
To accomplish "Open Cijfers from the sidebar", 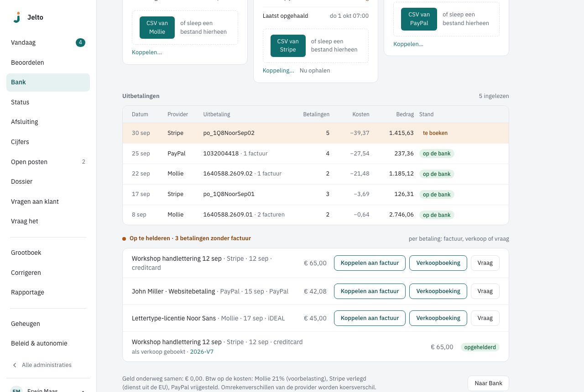I will tap(48, 142).
